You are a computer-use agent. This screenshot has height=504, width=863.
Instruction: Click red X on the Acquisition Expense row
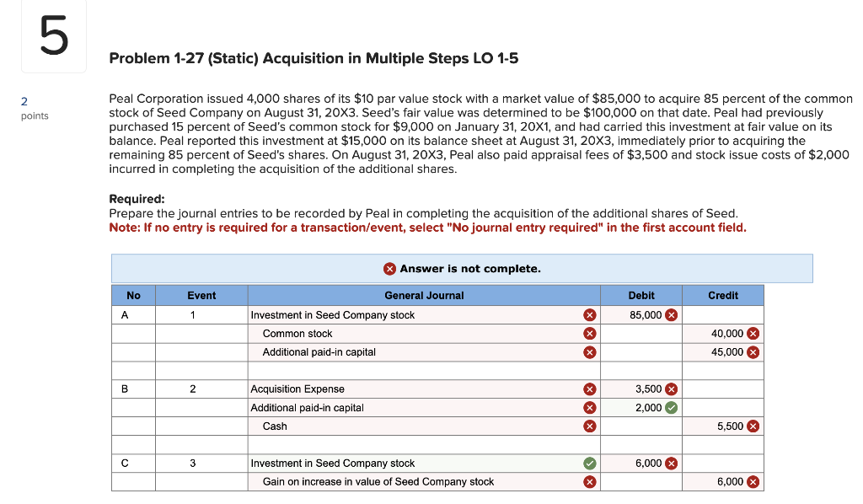[590, 389]
